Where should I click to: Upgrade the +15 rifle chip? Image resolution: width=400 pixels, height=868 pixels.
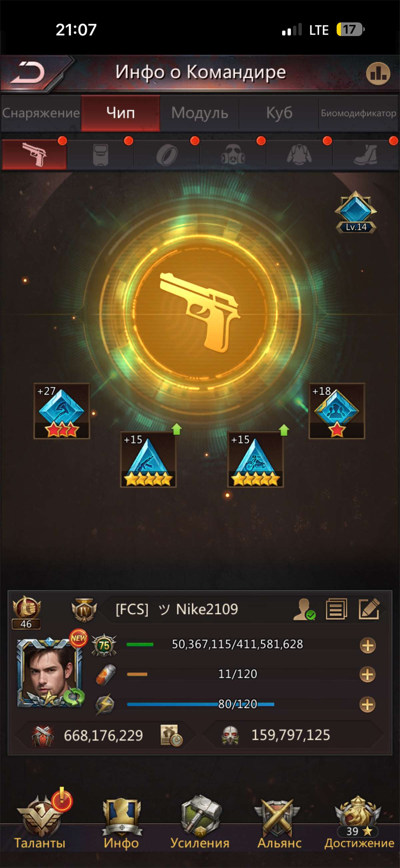tap(148, 459)
